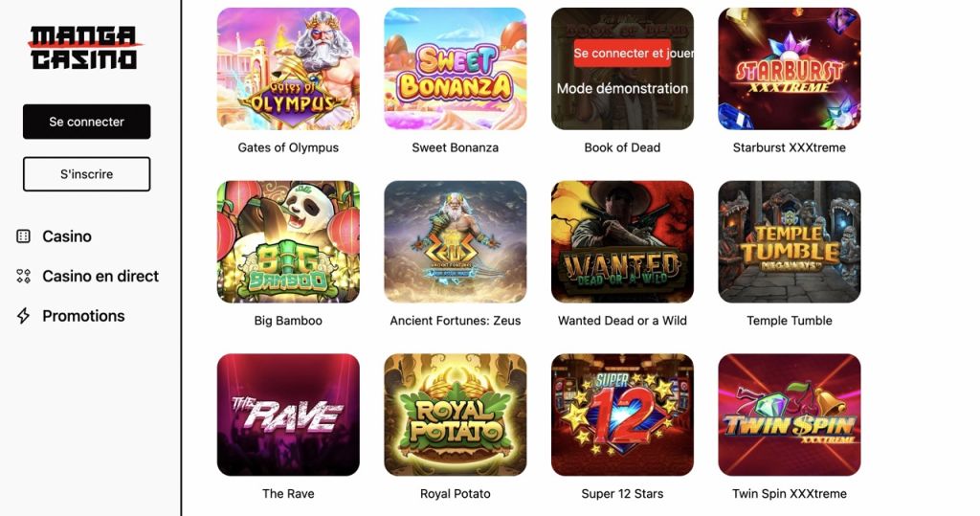Click the Promotions lightning bolt icon
The height and width of the screenshot is (516, 980).
(23, 316)
